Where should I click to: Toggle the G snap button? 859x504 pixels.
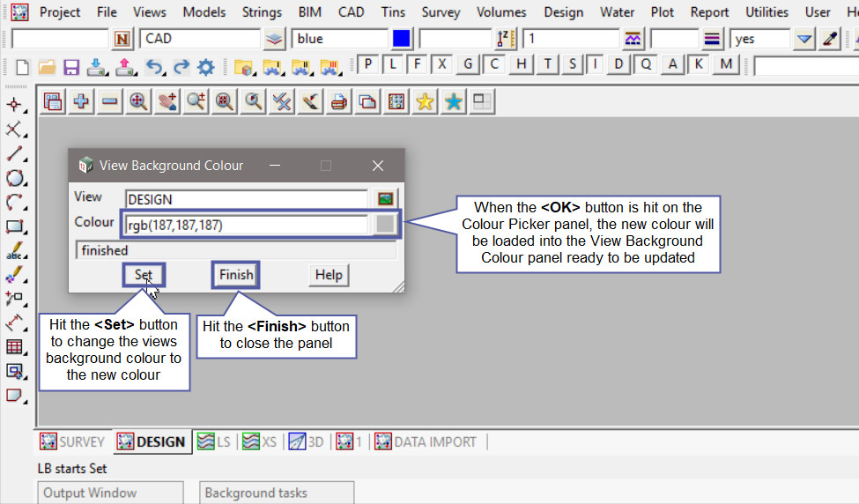click(x=469, y=64)
